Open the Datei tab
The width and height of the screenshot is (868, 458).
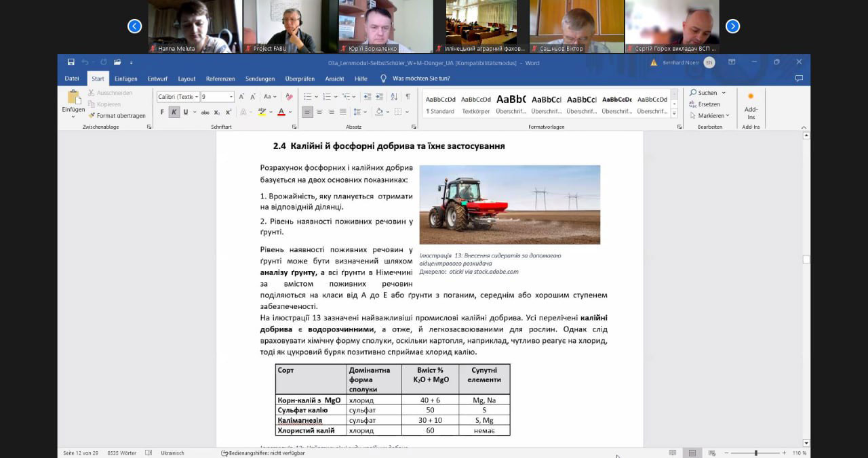72,79
